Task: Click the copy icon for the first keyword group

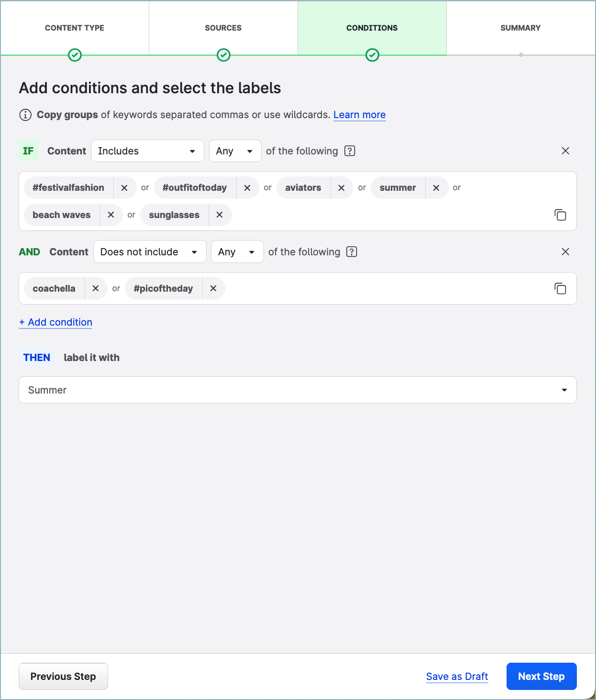Action: (x=560, y=215)
